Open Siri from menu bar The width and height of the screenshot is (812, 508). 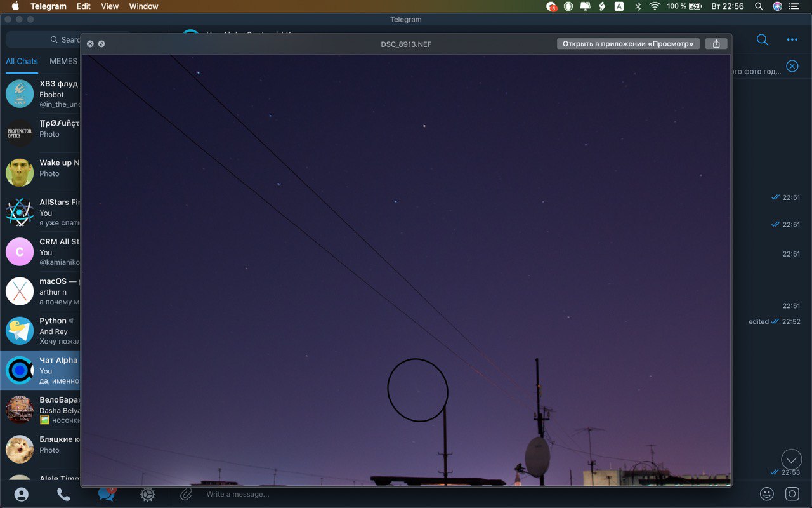[777, 6]
